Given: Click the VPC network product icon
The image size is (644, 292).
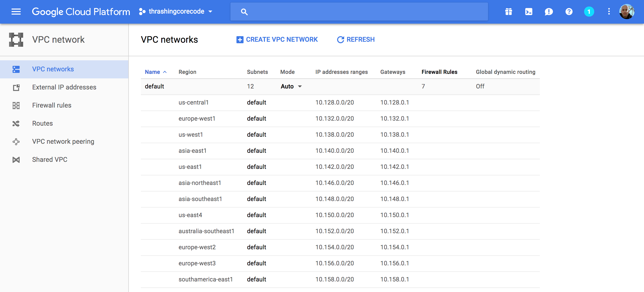Looking at the screenshot, I should [x=16, y=40].
